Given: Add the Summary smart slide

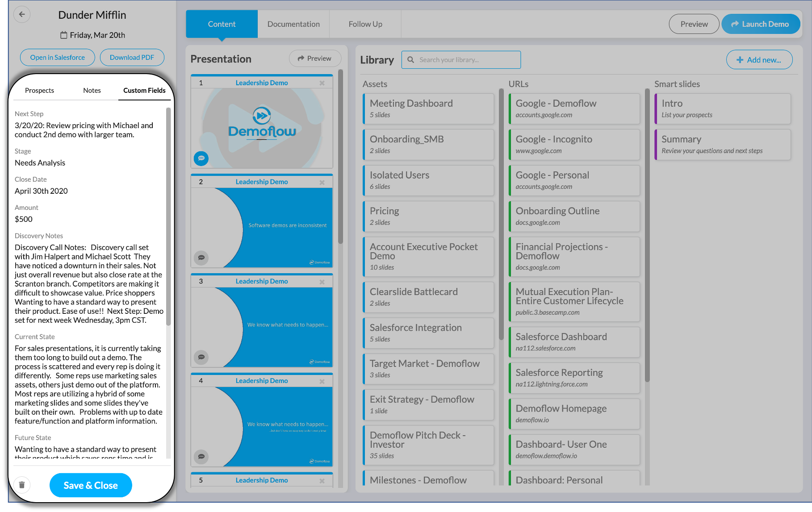Looking at the screenshot, I should tap(722, 145).
